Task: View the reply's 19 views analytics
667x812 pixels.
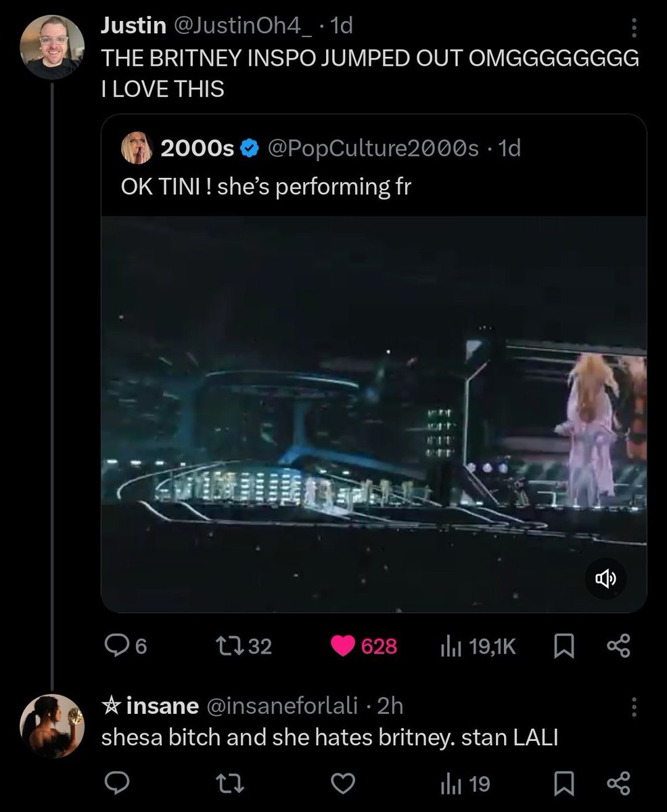Action: [x=465, y=784]
